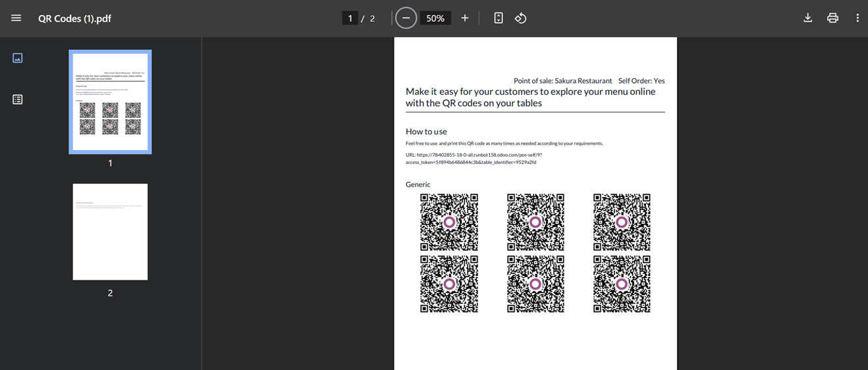Click the thumbnail label '2' under the second page

[x=110, y=293]
